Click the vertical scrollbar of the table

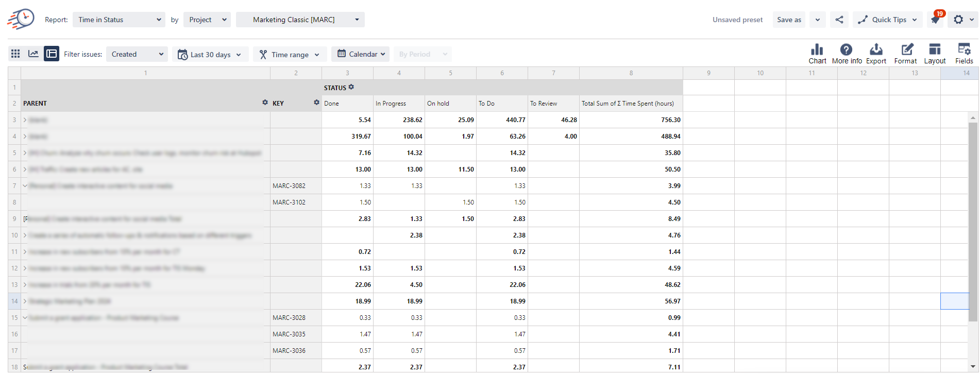[x=973, y=222]
